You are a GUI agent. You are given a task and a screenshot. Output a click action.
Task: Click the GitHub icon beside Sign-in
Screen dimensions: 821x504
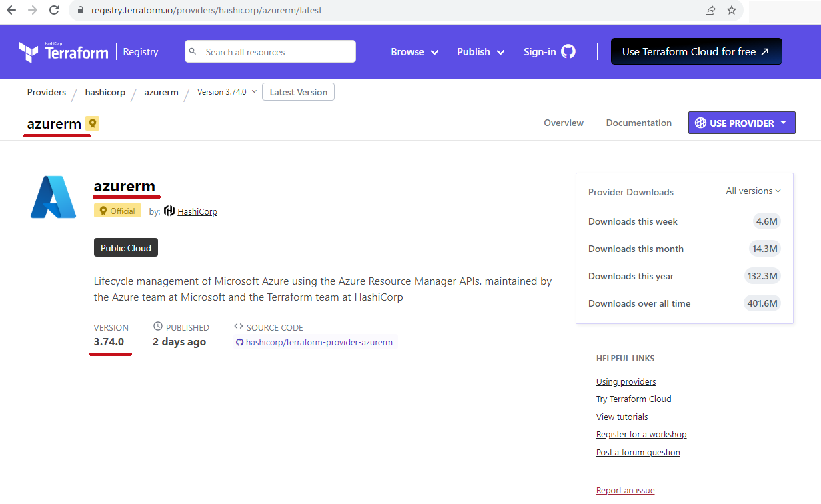click(568, 51)
